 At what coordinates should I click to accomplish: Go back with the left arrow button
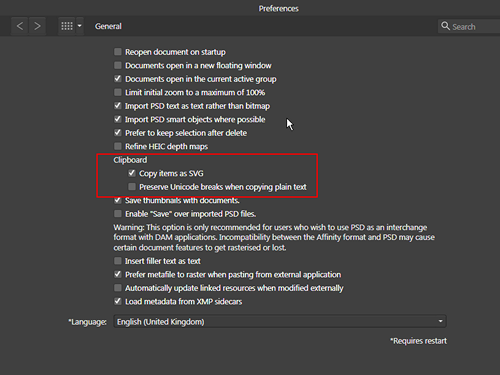click(20, 26)
